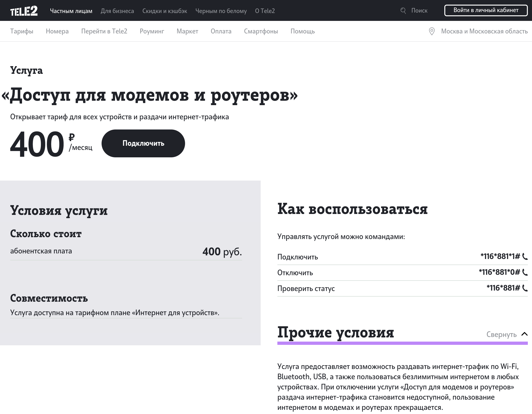Image resolution: width=532 pixels, height=414 pixels.
Task: Open Помощь menu item
Action: pyautogui.click(x=303, y=31)
